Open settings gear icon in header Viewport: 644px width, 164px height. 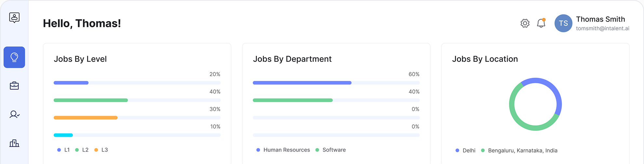525,23
